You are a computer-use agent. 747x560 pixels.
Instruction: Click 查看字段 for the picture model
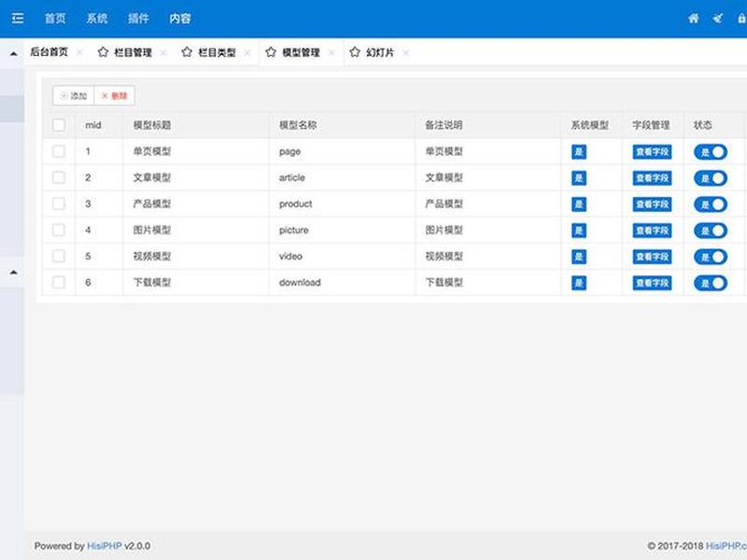[652, 231]
